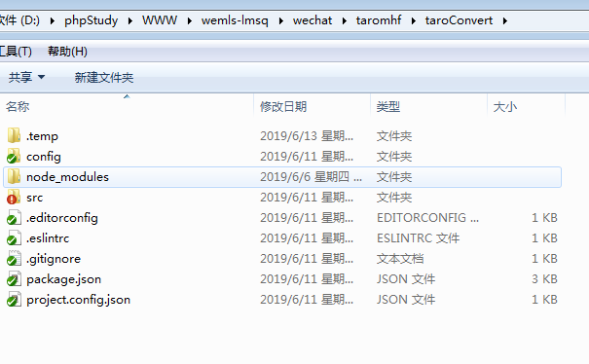Navigate to the D: drive breadcrumb
589x364 pixels.
pyautogui.click(x=19, y=20)
